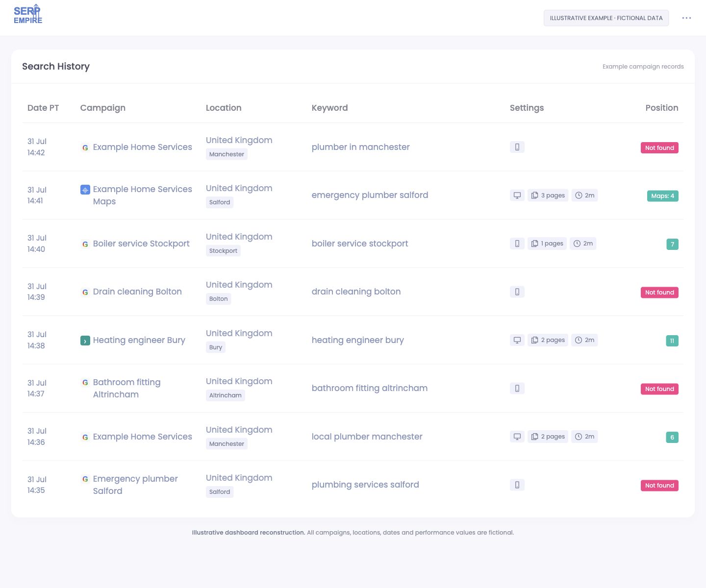Viewport: 706px width, 588px height.
Task: Click the desktop icon in local plumber manchester row
Action: (x=517, y=437)
